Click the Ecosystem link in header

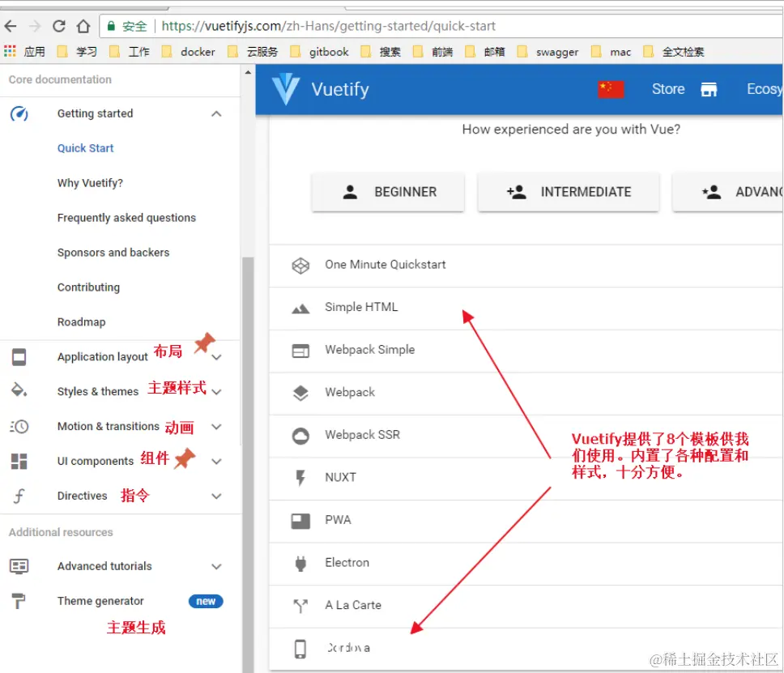pos(765,89)
